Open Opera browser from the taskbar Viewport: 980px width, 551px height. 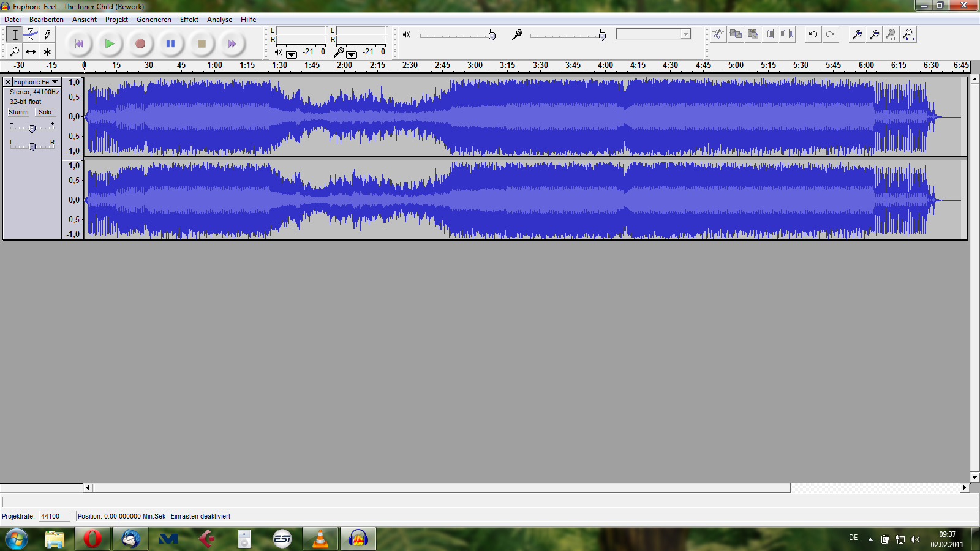click(x=92, y=539)
